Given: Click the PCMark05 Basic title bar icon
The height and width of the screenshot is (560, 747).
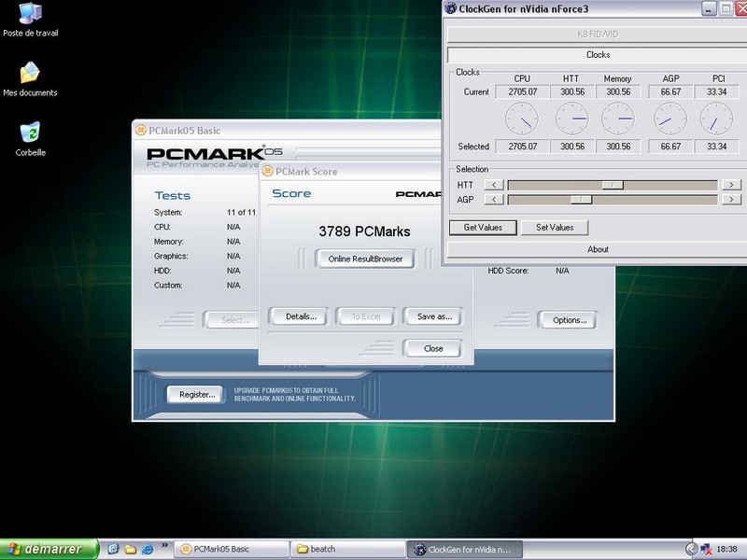Looking at the screenshot, I should coord(141,131).
